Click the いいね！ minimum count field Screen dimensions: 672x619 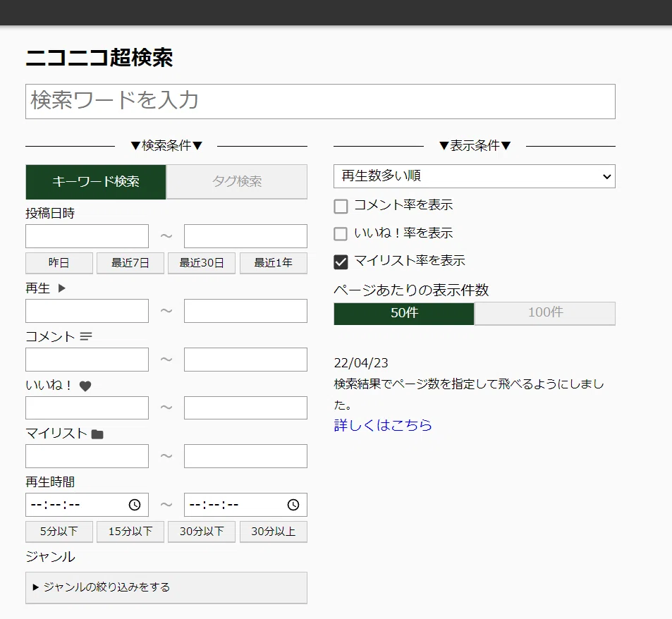(87, 407)
